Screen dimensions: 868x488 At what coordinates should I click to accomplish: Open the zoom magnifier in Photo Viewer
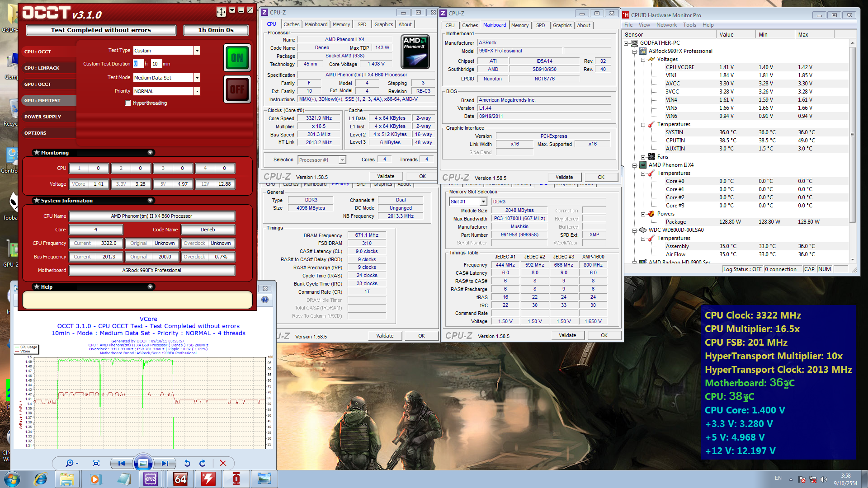(x=70, y=463)
